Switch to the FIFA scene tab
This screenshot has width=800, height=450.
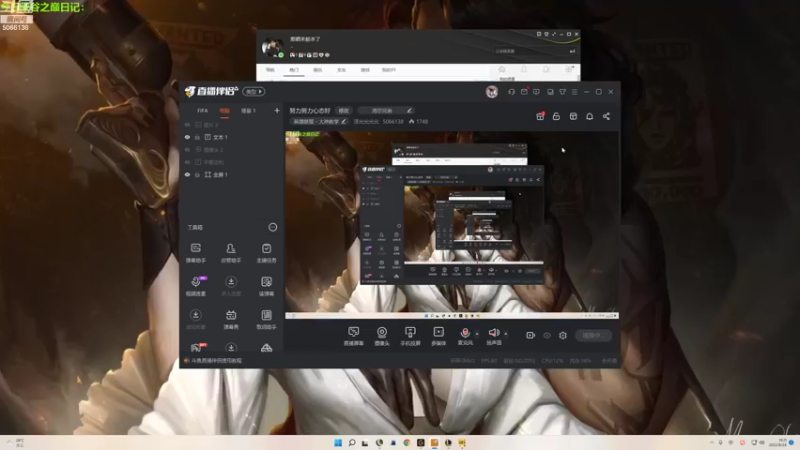click(x=203, y=111)
